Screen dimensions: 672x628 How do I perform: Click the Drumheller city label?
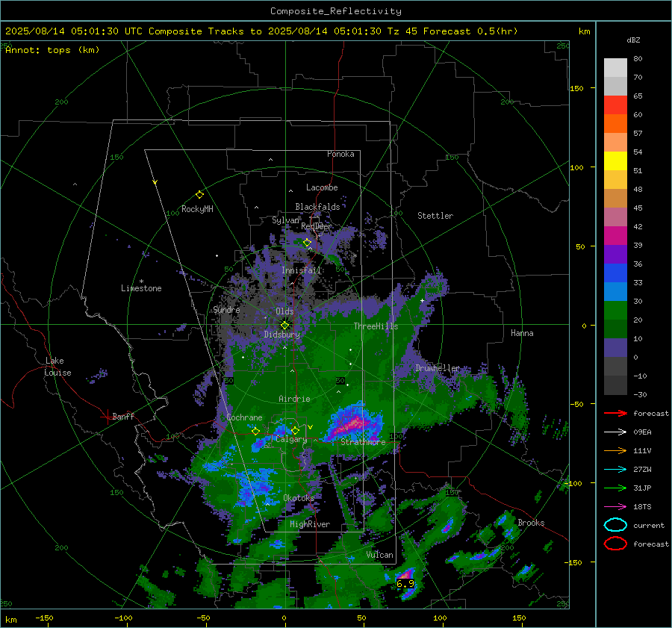coord(438,368)
